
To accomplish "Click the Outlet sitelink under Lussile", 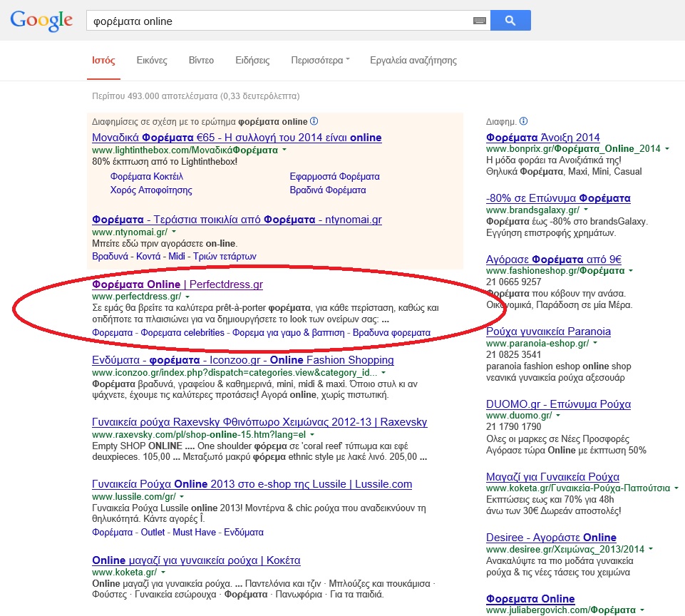I will pyautogui.click(x=153, y=532).
